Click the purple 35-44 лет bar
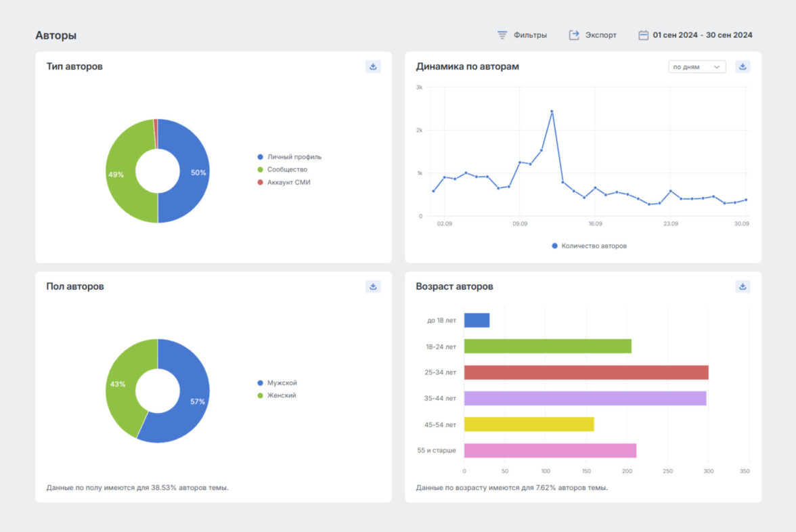The height and width of the screenshot is (532, 796). tap(585, 398)
